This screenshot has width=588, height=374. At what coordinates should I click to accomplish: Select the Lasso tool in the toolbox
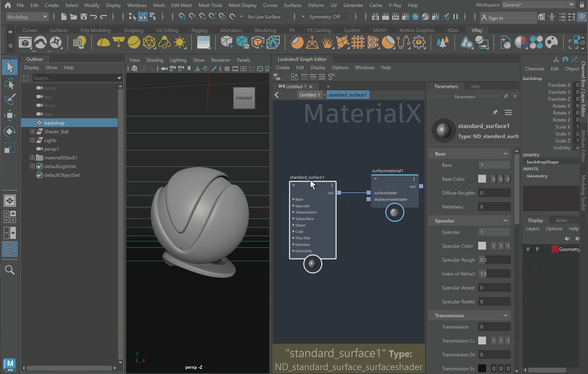(x=10, y=83)
